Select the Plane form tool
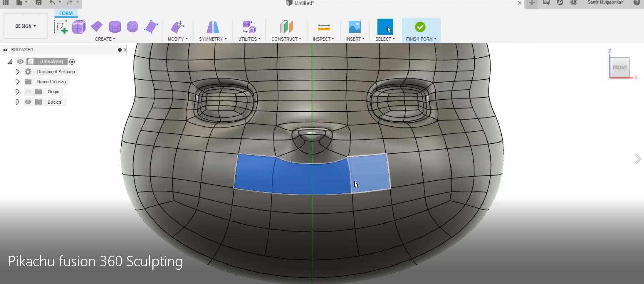The width and height of the screenshot is (644, 284). tap(97, 27)
